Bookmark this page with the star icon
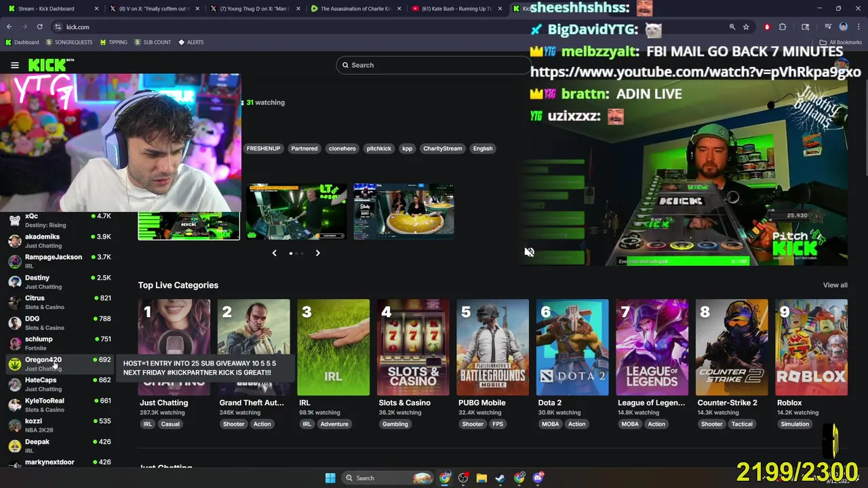868x488 pixels. pyautogui.click(x=746, y=26)
